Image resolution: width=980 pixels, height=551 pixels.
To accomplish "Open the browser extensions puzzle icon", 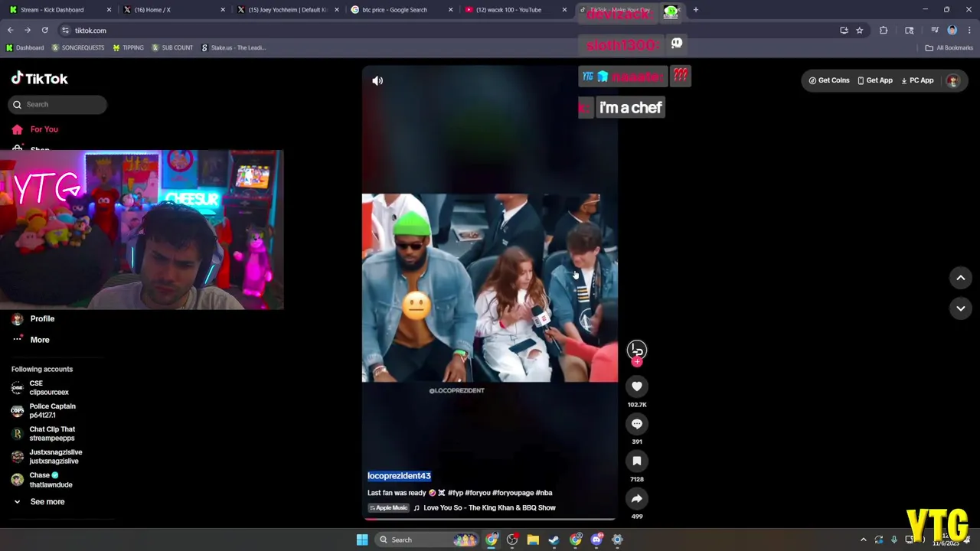I will point(884,31).
